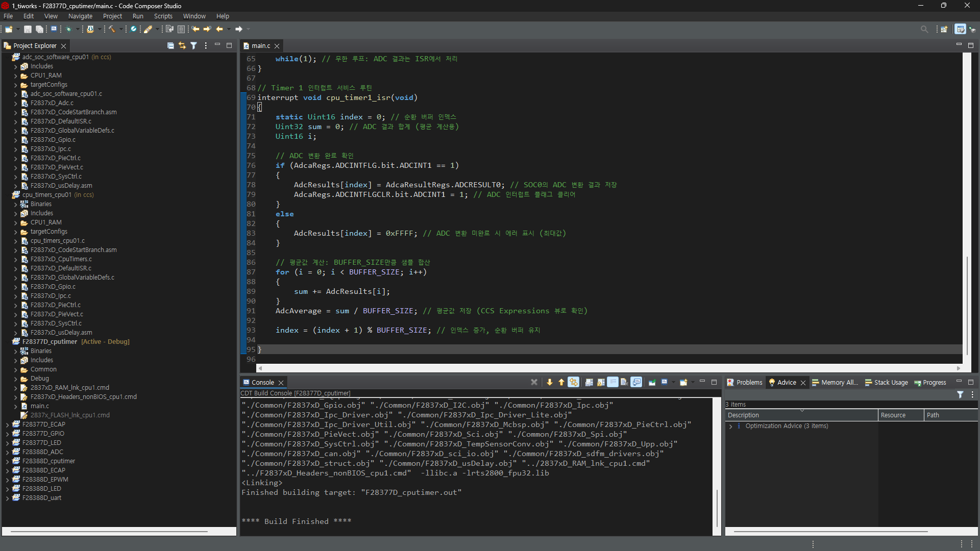Click the editor horizontal scrollbar
Screen dimensions: 980x551
(x=607, y=368)
